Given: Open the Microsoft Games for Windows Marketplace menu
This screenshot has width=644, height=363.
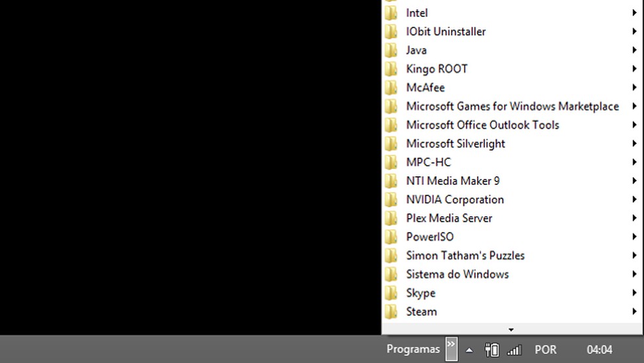Looking at the screenshot, I should (x=512, y=106).
